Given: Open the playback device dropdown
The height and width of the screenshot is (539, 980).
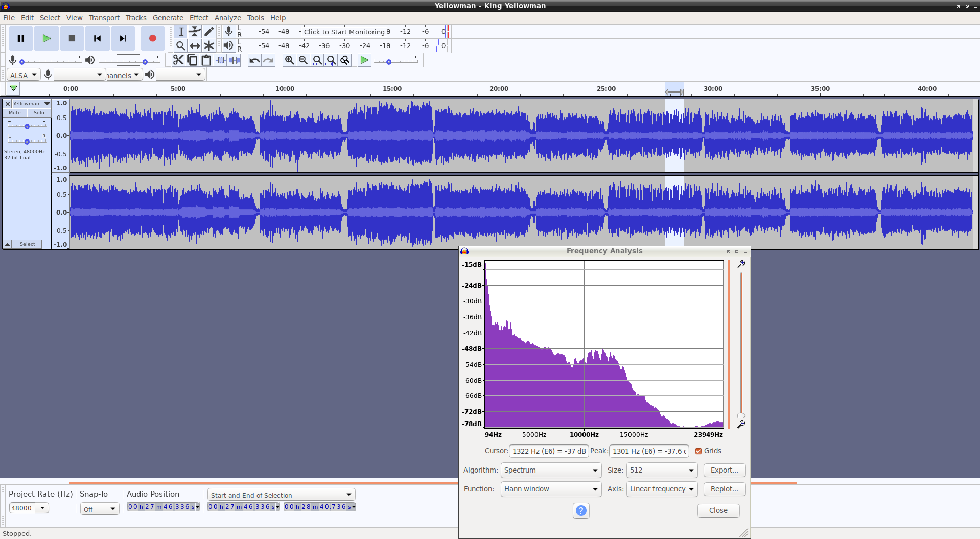Looking at the screenshot, I should (180, 75).
